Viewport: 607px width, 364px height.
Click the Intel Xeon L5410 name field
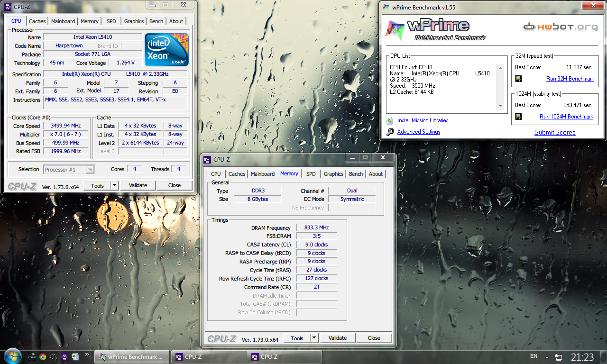click(93, 37)
